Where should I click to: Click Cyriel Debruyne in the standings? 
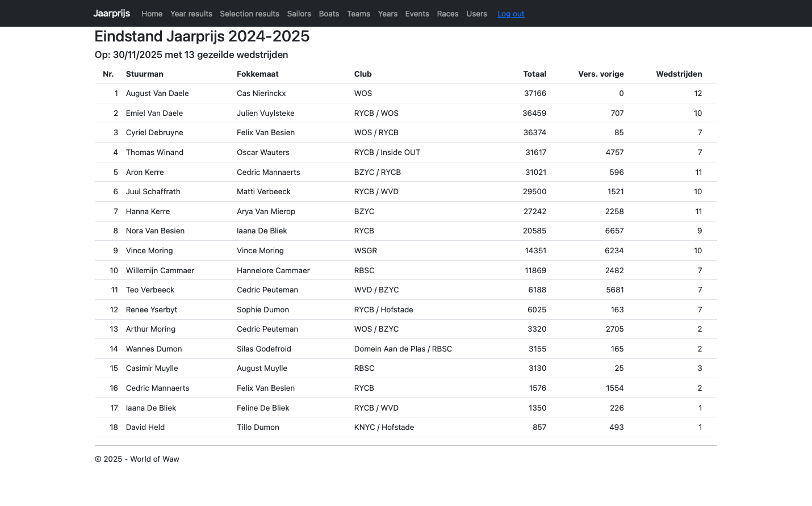[154, 132]
